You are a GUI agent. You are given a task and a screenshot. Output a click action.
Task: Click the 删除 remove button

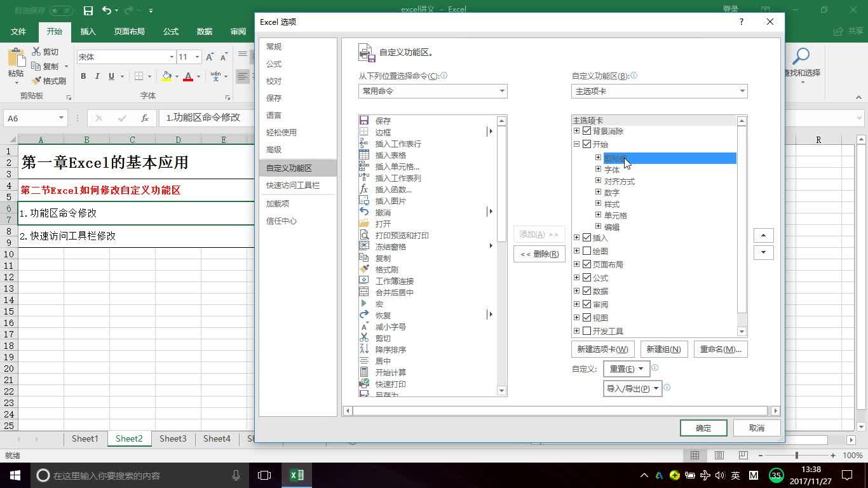539,254
